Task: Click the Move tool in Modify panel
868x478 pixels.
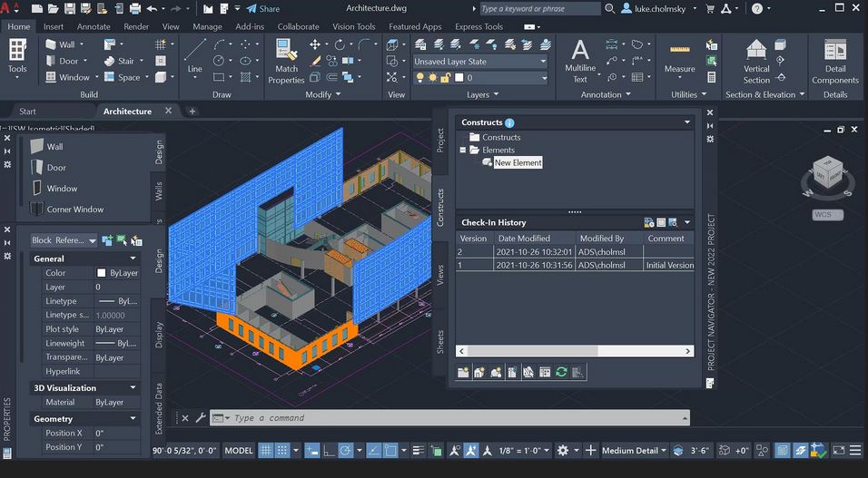Action: 315,44
